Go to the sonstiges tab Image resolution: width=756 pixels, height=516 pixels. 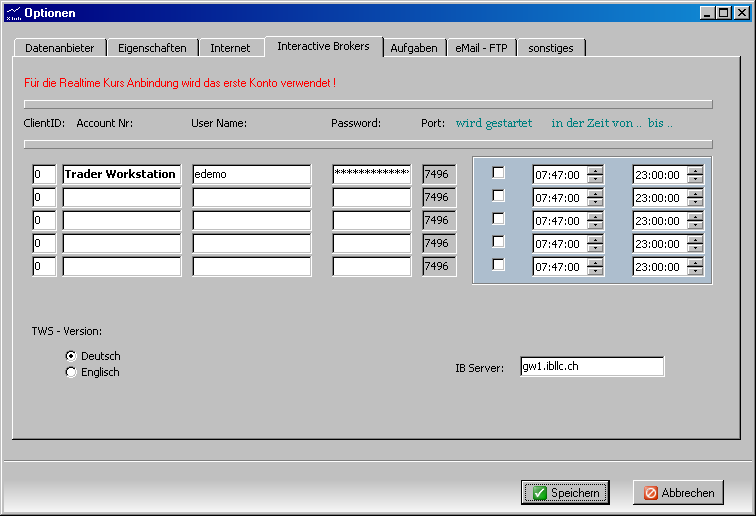(x=551, y=48)
